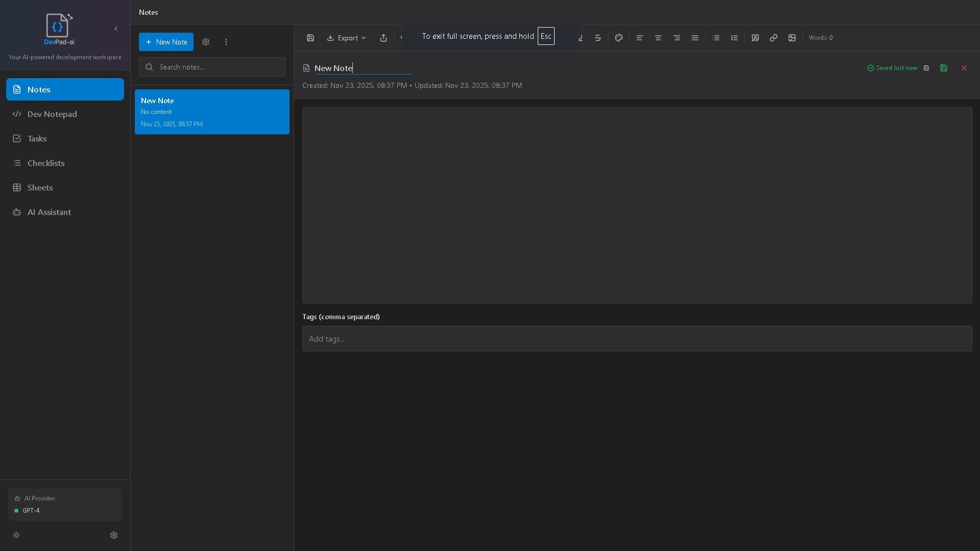Toggle the light/dark theme with the sun icon
This screenshot has width=980, height=551.
[16, 535]
